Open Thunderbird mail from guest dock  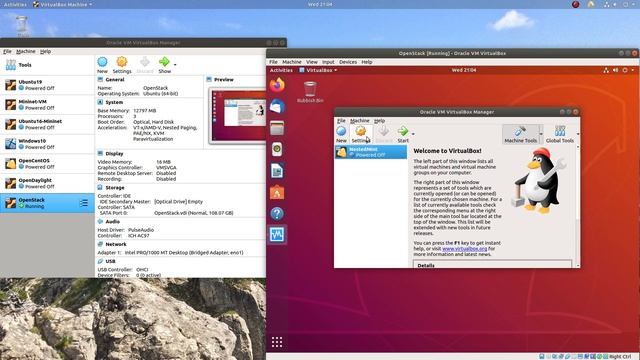pos(277,107)
